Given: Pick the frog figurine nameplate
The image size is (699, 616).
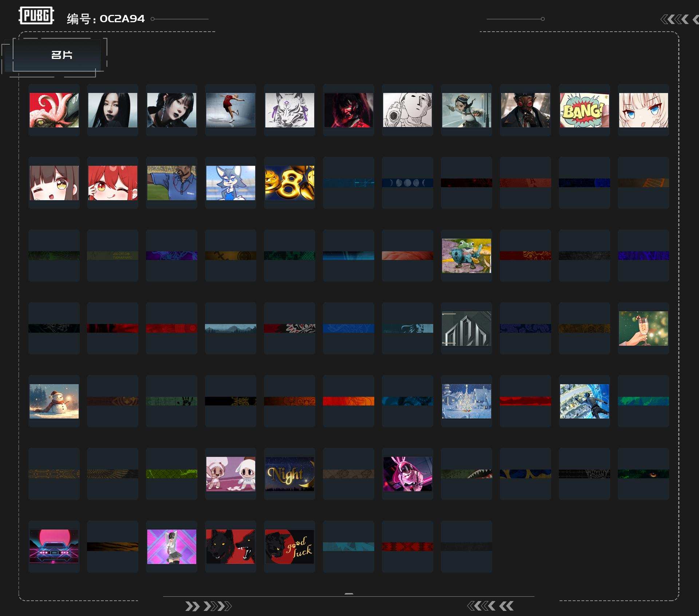Looking at the screenshot, I should click(466, 255).
